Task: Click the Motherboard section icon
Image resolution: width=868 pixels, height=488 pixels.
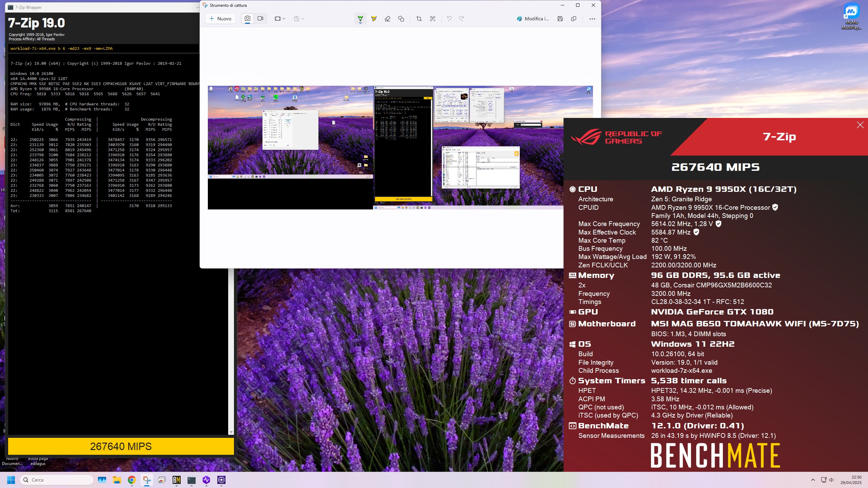Action: (x=572, y=324)
